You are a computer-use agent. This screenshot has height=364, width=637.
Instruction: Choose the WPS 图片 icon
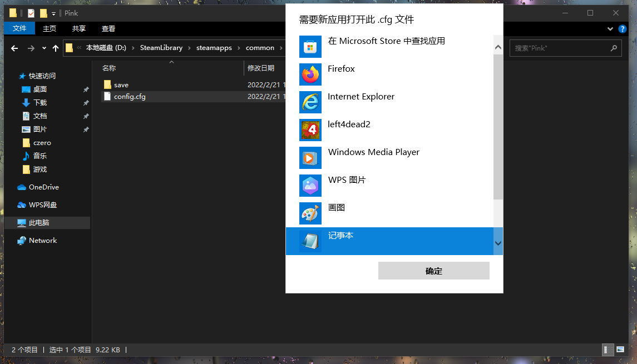(310, 186)
